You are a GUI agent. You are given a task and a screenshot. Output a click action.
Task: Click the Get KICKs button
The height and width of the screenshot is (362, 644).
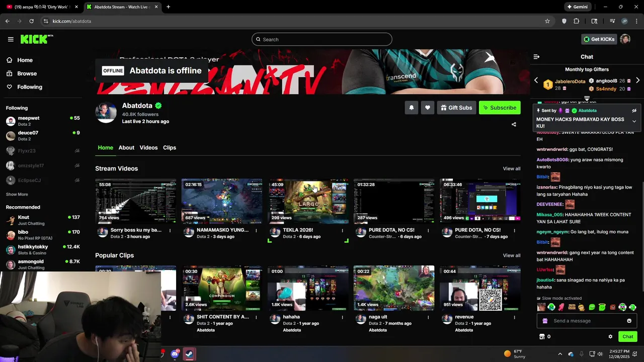tap(599, 39)
